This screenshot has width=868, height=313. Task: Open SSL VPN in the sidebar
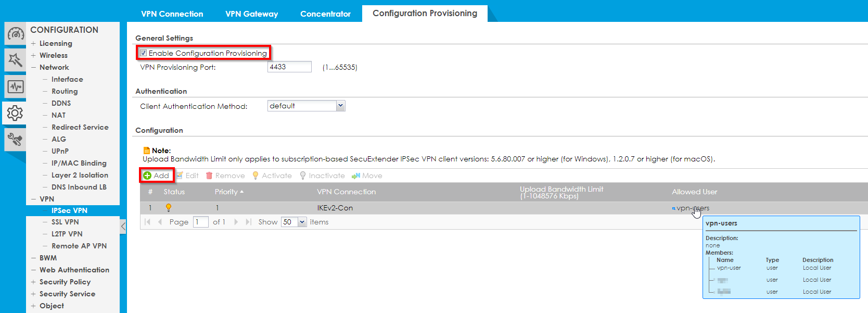coord(65,222)
